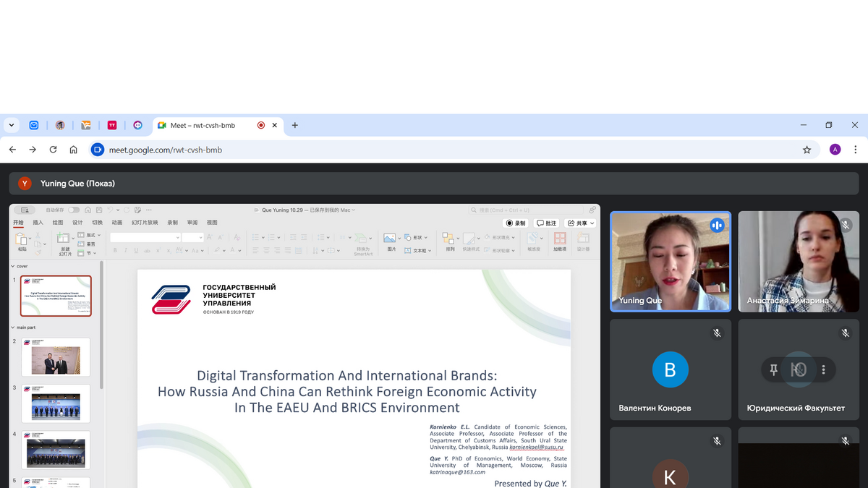The image size is (868, 488).
Task: Open the 幻灯片放映 (Slide Show) ribbon tab
Action: (145, 223)
